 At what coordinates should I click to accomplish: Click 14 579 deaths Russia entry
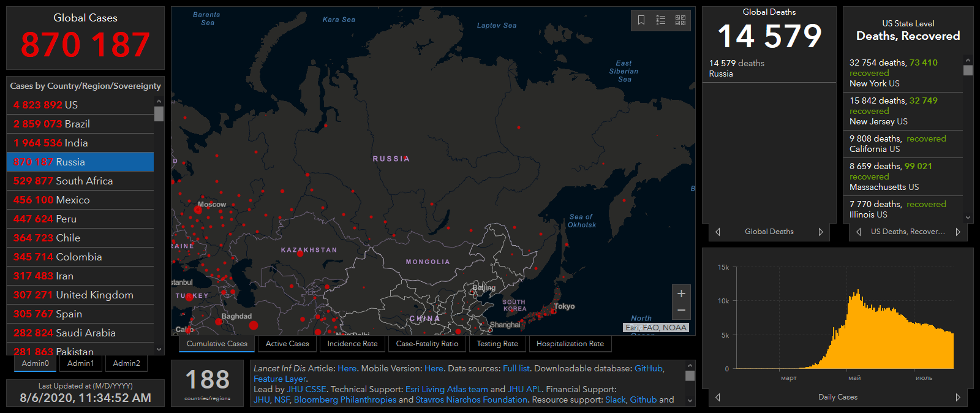(769, 69)
